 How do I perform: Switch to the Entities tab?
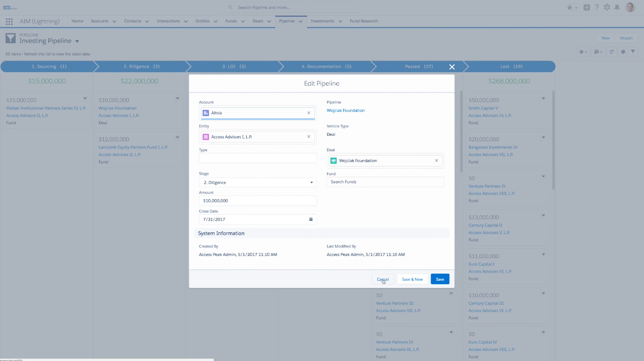tap(203, 21)
